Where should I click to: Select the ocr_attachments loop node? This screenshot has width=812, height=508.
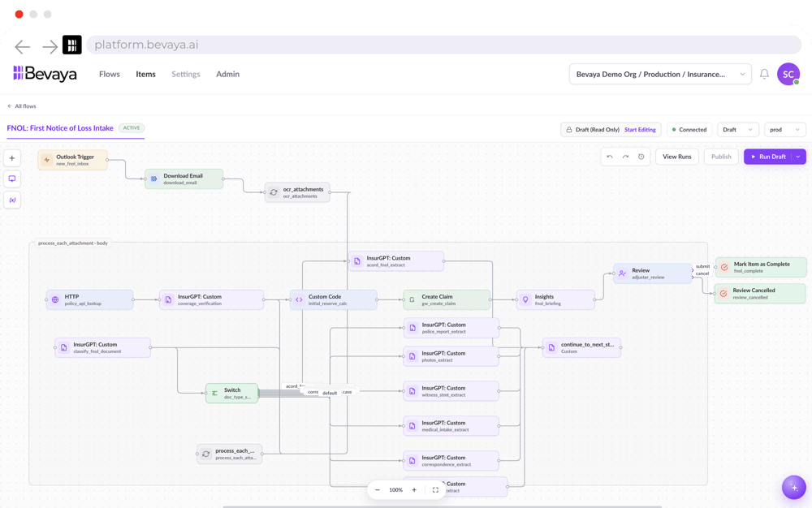pos(297,192)
